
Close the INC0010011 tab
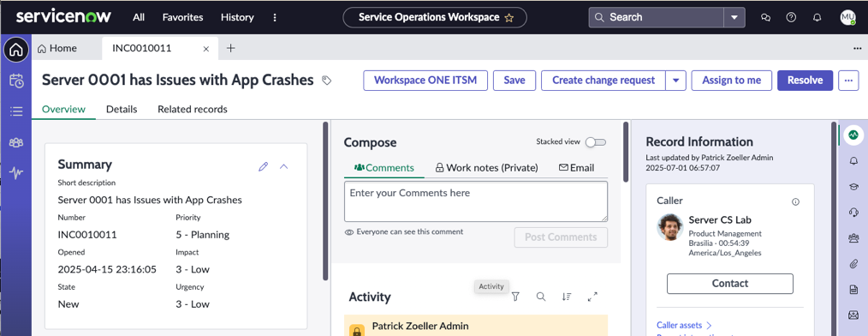206,49
